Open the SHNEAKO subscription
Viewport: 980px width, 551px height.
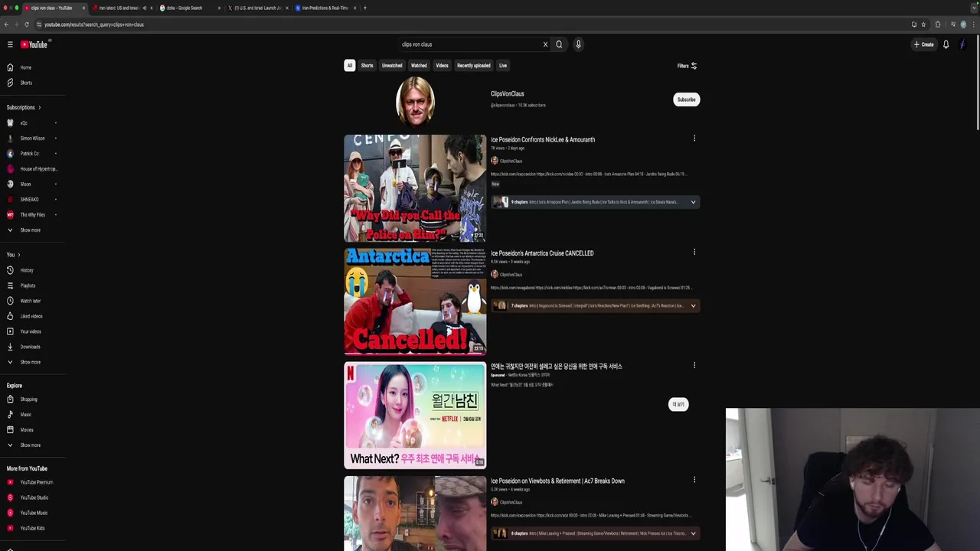pos(29,200)
